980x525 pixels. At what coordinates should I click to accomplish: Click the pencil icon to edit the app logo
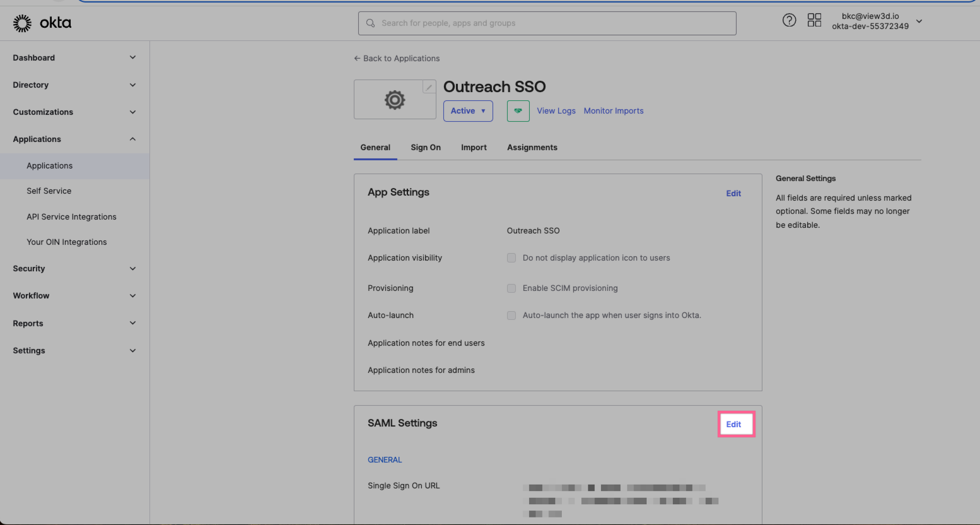429,87
